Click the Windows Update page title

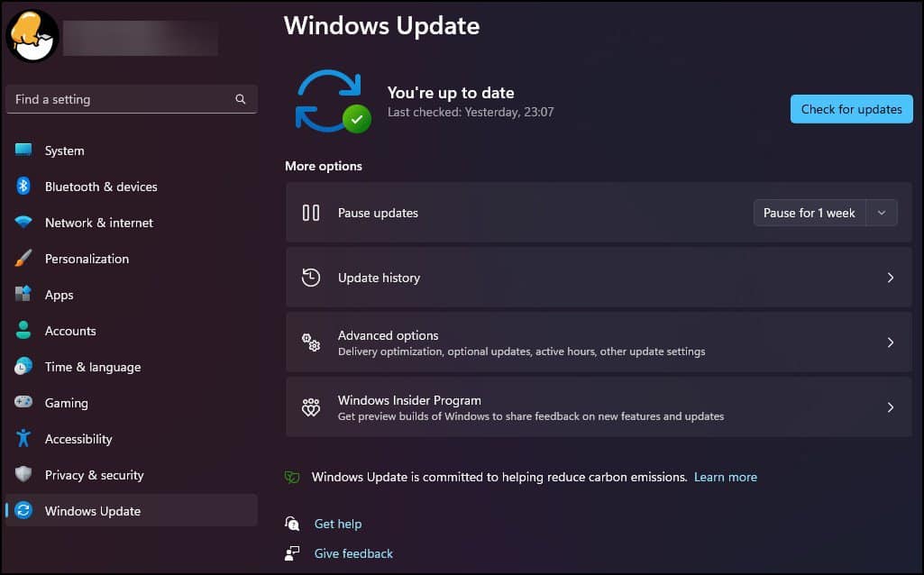382,26
